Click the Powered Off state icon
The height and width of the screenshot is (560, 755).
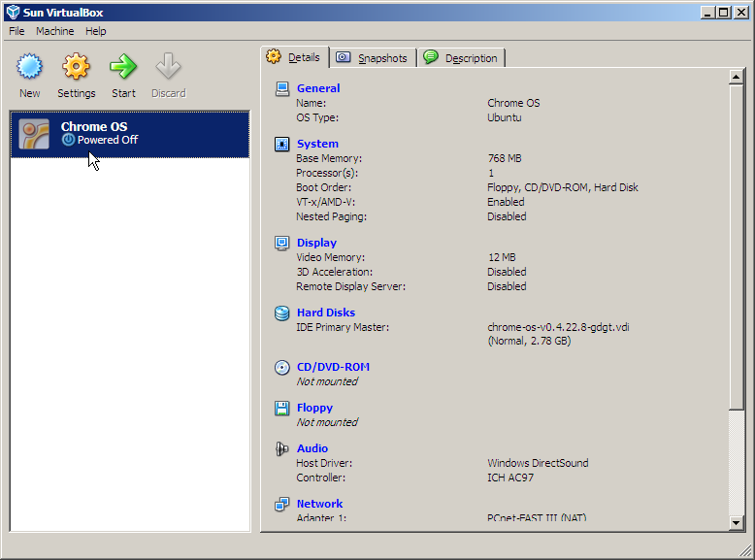point(68,140)
